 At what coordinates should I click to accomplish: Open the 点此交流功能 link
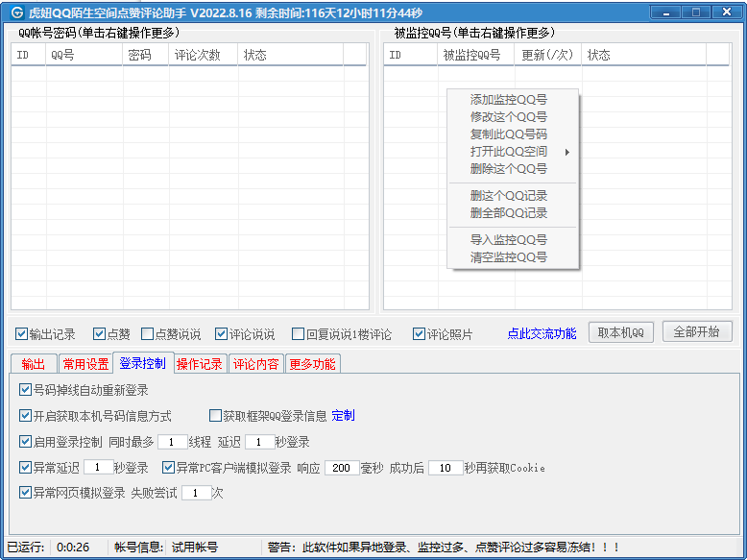[x=542, y=333]
